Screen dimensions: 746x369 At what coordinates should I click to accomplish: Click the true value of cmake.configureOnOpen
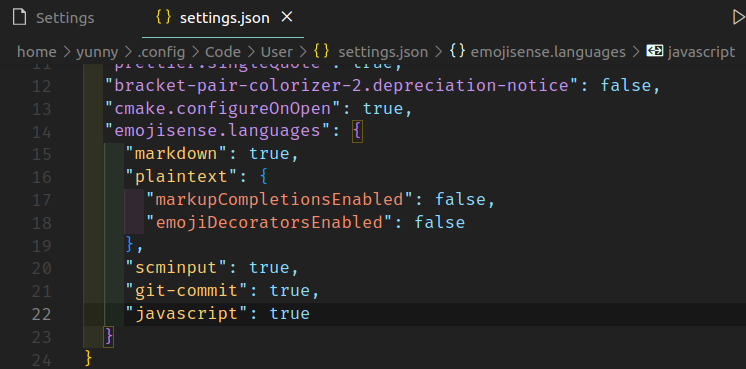tap(383, 108)
